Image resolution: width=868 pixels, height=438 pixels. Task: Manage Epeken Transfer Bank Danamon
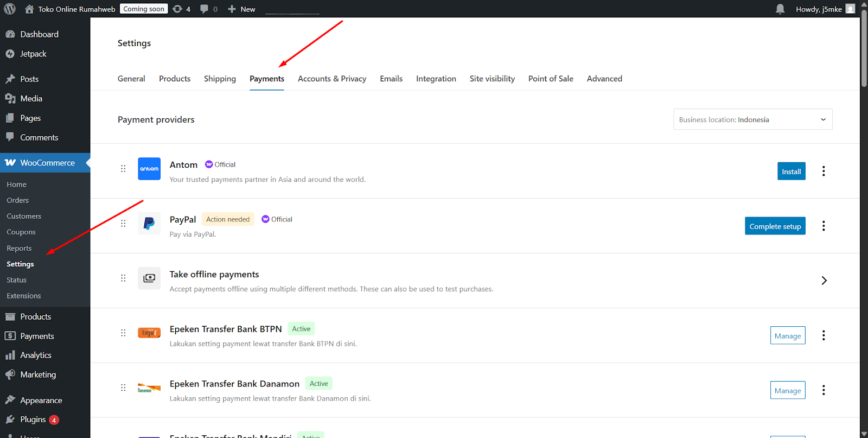click(787, 390)
